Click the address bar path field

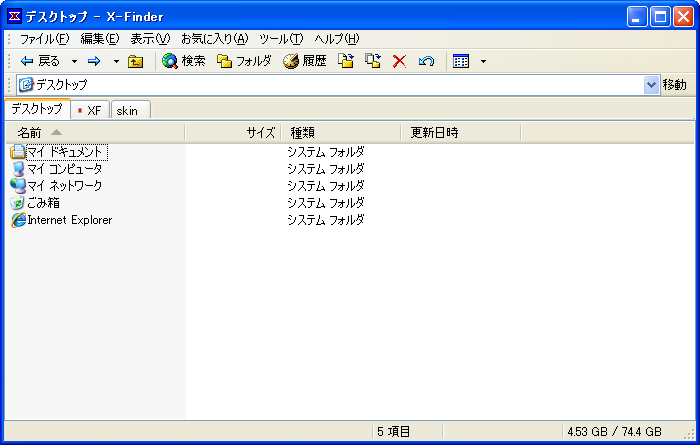(x=330, y=85)
